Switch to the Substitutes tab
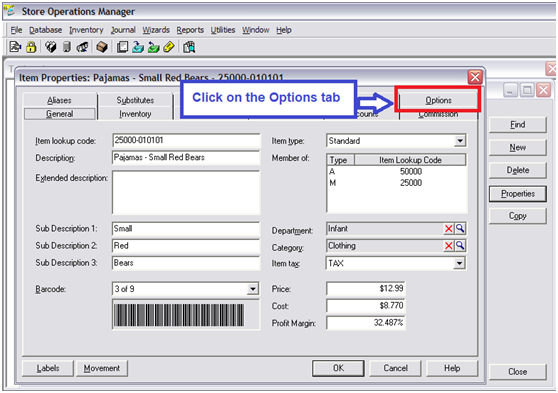 (x=135, y=100)
